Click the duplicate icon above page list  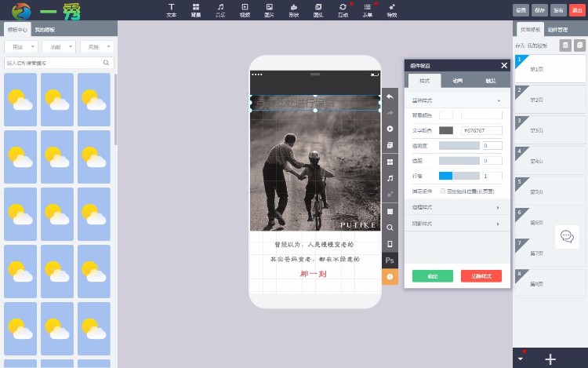point(579,46)
